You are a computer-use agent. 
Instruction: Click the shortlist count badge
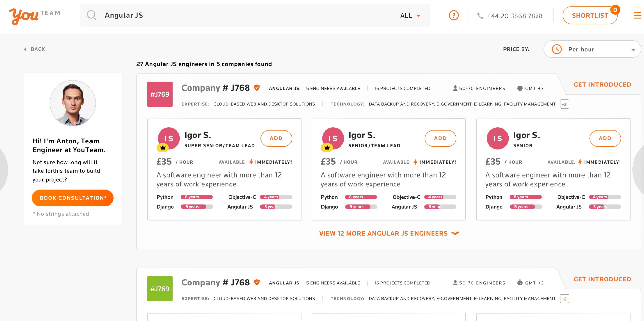coord(615,10)
